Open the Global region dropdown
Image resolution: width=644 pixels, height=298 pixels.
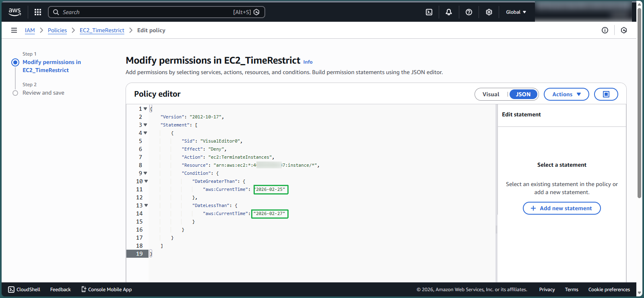point(516,12)
